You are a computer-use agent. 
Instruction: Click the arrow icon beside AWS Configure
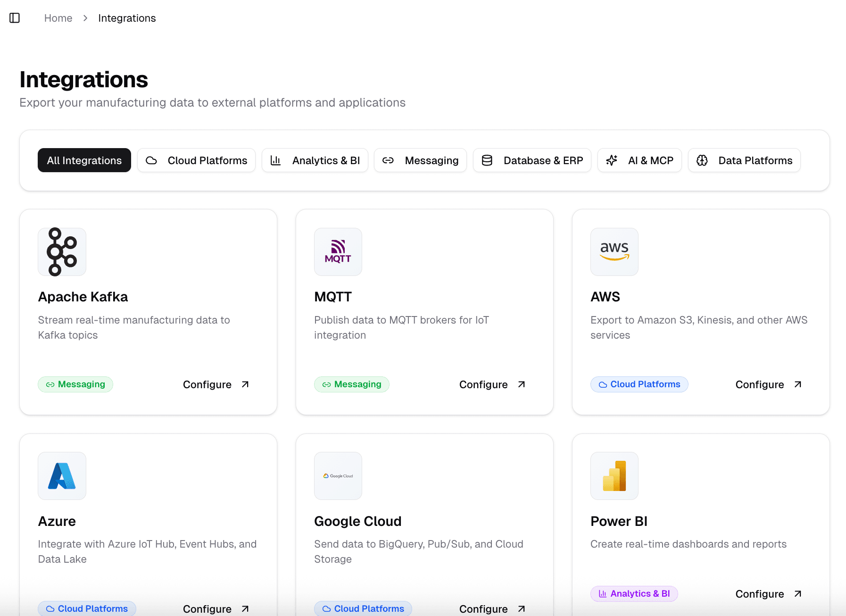point(797,384)
